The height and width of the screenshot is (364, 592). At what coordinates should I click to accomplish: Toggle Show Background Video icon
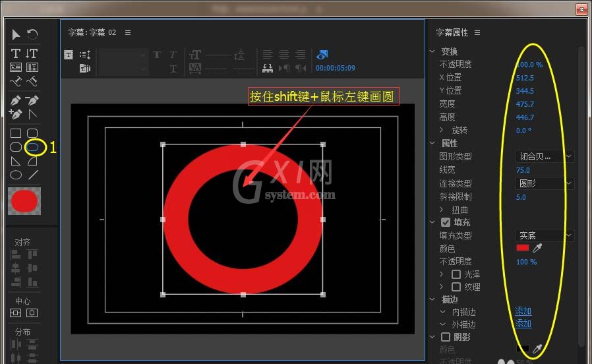click(x=322, y=55)
